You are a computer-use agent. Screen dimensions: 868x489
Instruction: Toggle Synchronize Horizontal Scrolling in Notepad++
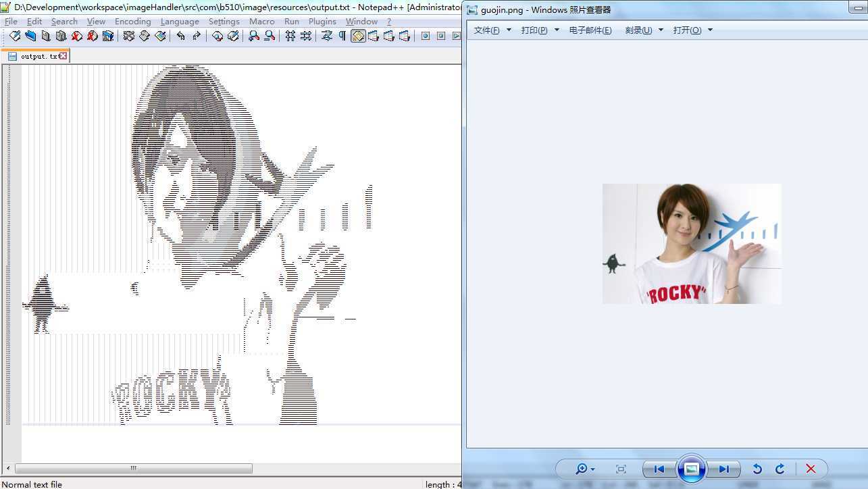pos(306,36)
